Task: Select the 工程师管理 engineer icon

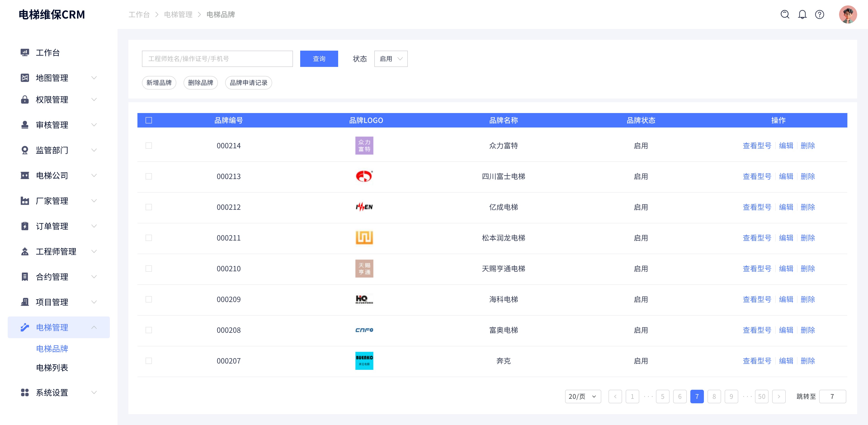Action: click(x=25, y=251)
